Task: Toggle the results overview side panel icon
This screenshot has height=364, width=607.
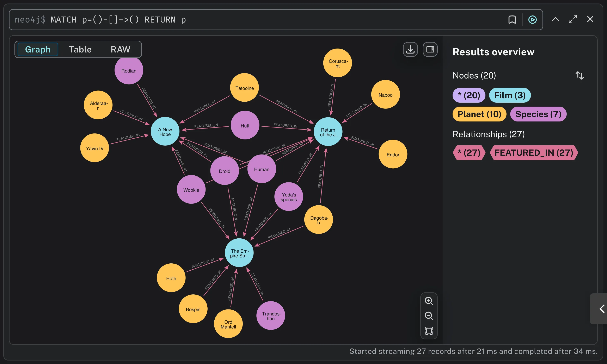Action: click(x=430, y=49)
